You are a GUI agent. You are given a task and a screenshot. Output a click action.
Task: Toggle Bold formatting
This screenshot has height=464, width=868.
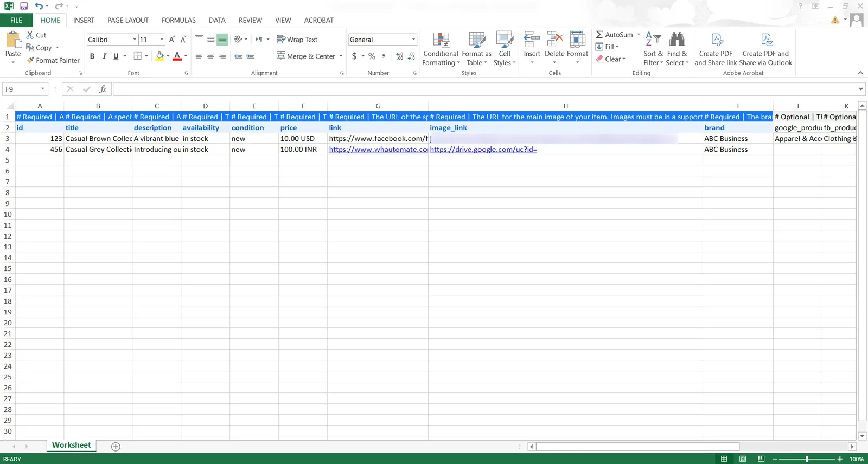92,56
